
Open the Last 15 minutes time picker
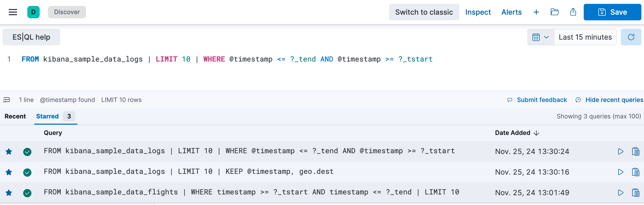[x=585, y=37]
